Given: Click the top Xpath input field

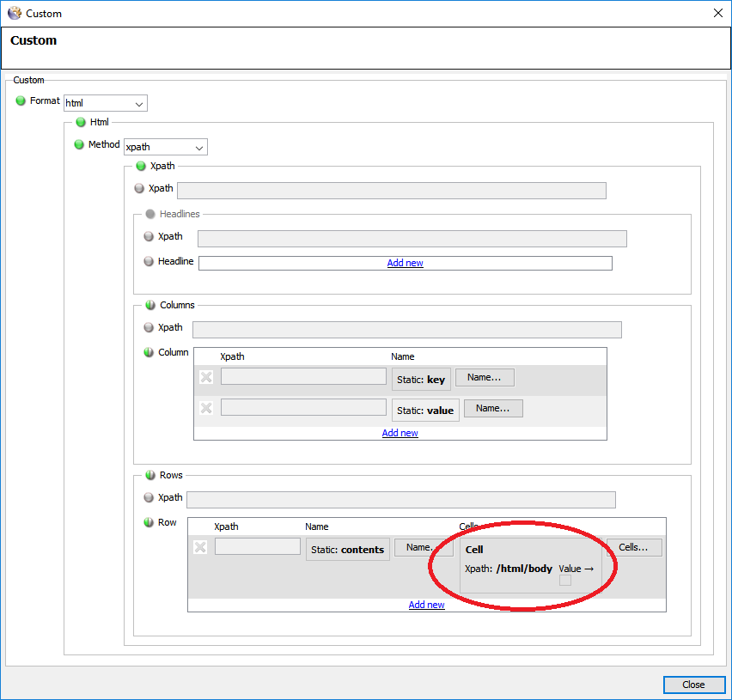Looking at the screenshot, I should click(x=392, y=191).
